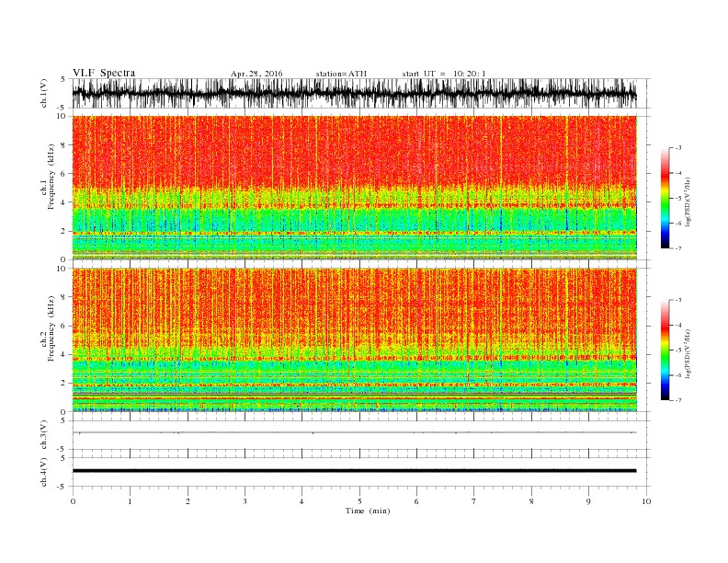The image size is (728, 563).
Task: Click the 'VLF Spectra' title text
Action: point(104,73)
